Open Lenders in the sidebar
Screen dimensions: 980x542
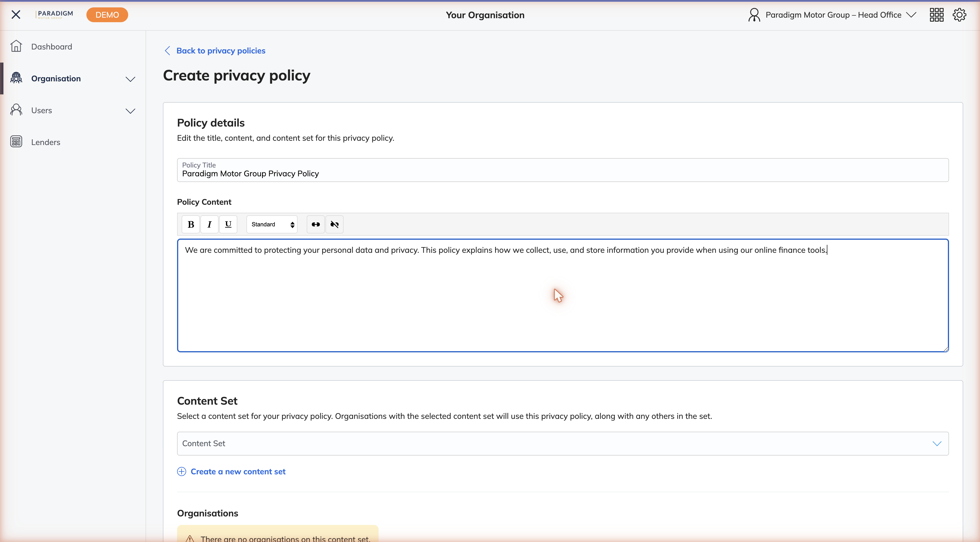click(46, 142)
